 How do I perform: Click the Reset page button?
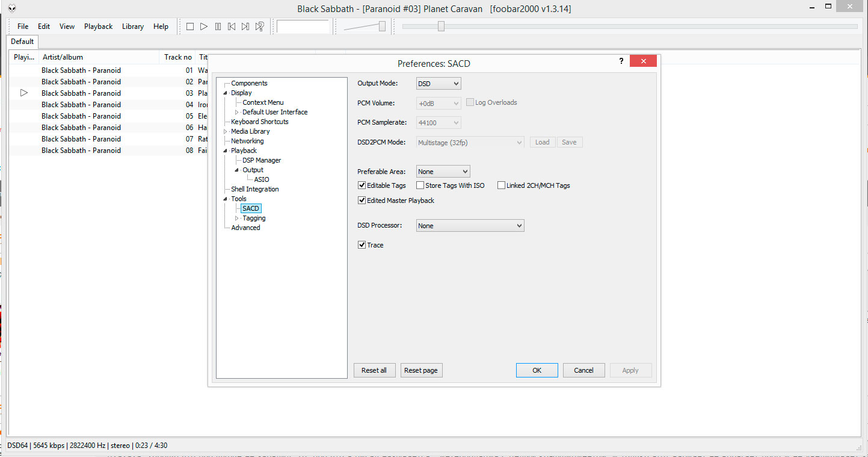pos(421,370)
